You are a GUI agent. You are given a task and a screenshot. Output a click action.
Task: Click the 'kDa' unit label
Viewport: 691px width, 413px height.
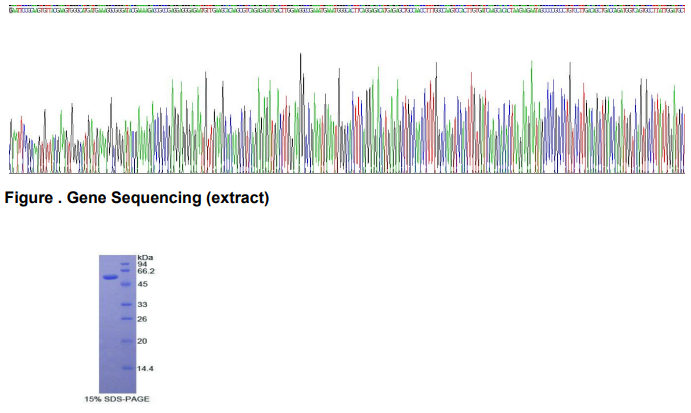tap(145, 257)
